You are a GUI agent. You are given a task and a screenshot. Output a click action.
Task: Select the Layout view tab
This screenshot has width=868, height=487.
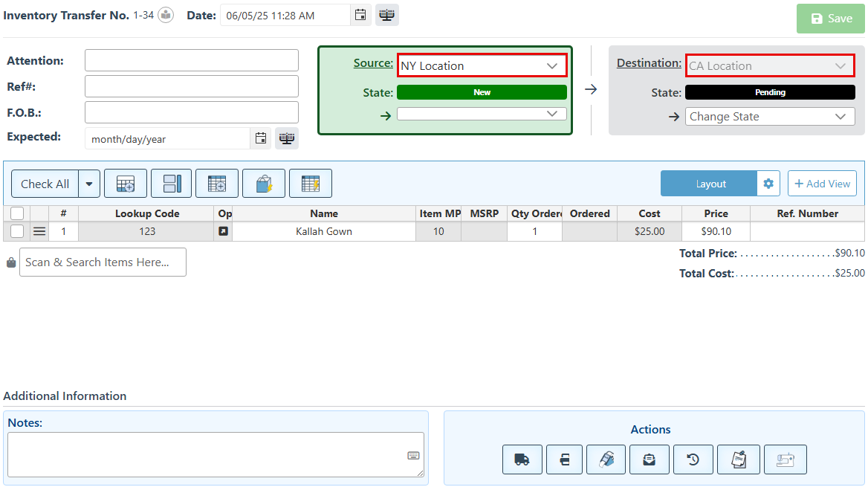[710, 184]
